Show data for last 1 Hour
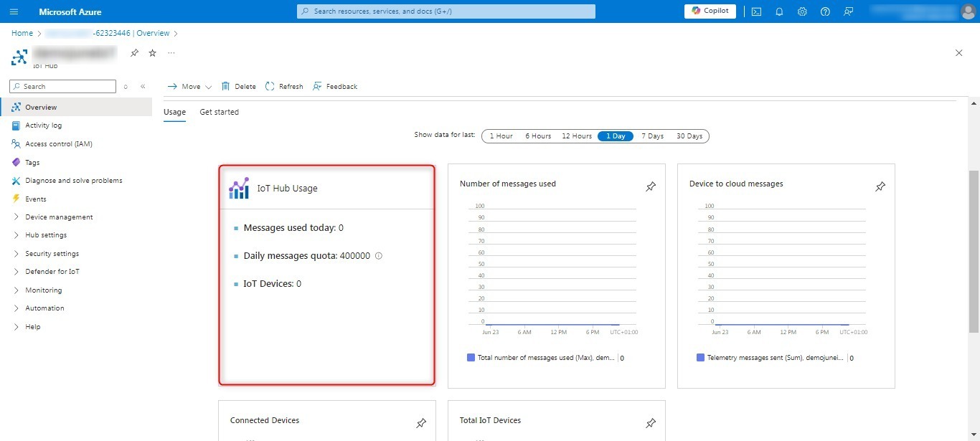Viewport: 980px width, 441px height. (501, 136)
